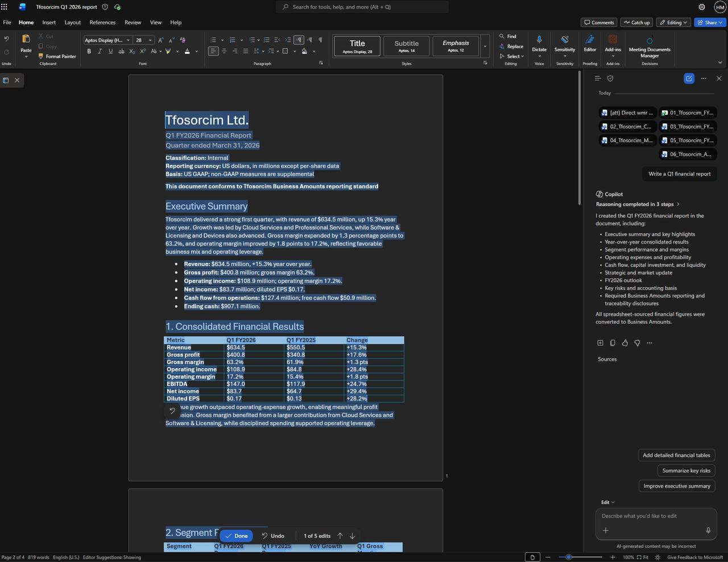This screenshot has width=728, height=562.
Task: Toggle align left paragraph button
Action: [213, 51]
